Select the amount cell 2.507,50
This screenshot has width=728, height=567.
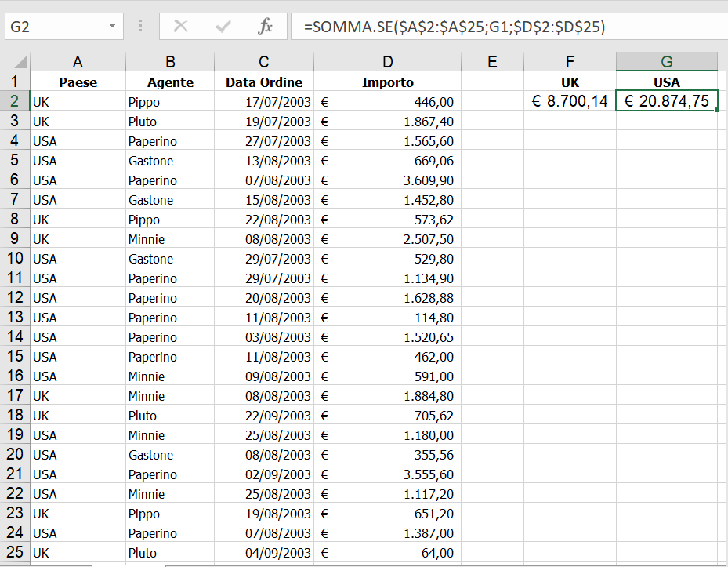click(x=388, y=238)
